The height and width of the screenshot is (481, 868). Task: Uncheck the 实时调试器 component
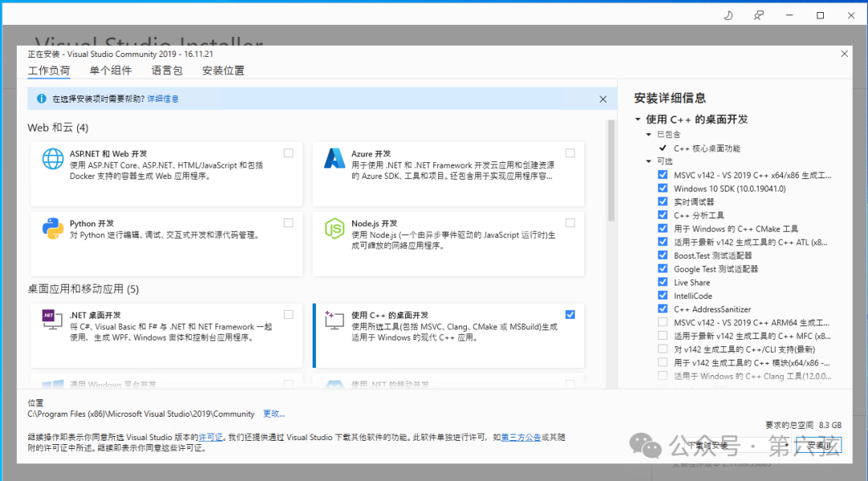662,202
